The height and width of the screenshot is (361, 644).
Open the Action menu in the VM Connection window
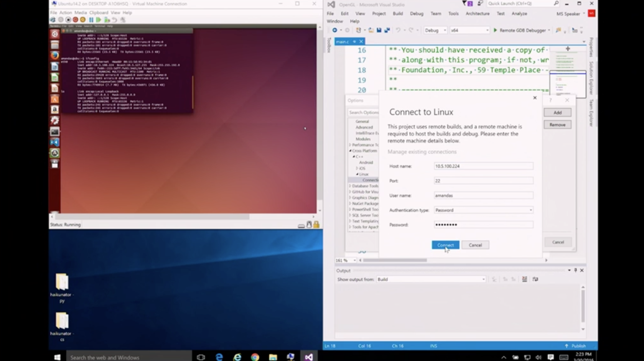66,13
